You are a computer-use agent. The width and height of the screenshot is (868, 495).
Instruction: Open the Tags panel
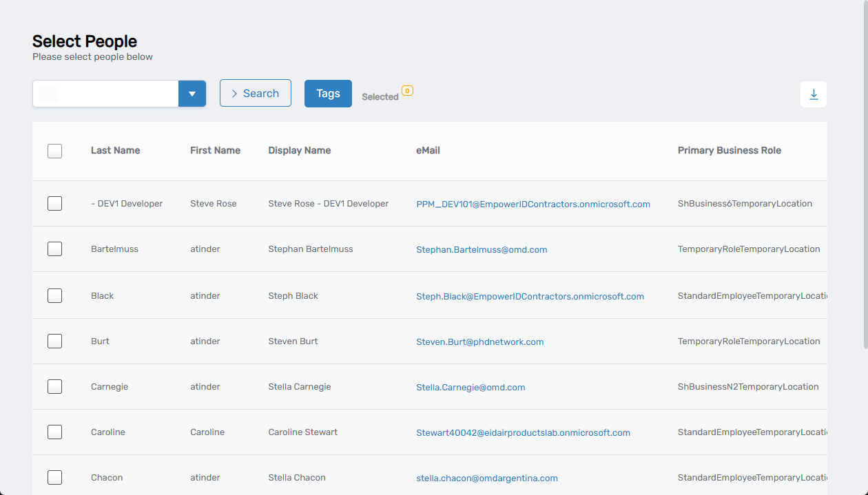pyautogui.click(x=328, y=93)
